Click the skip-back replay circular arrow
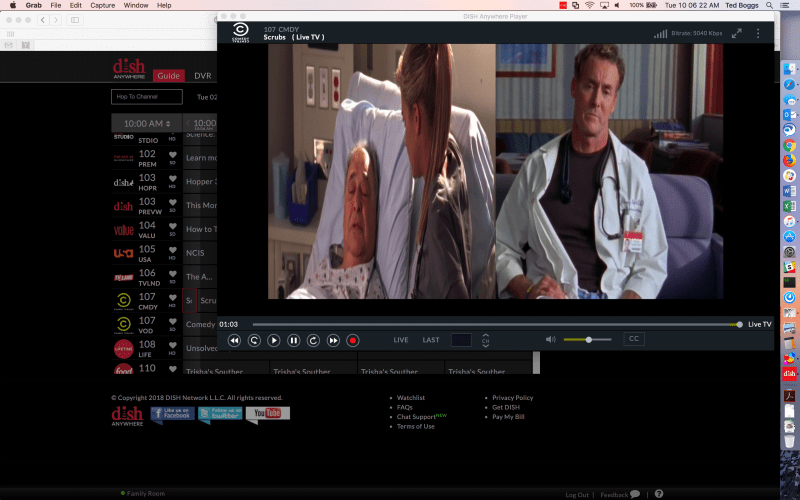 (x=254, y=340)
